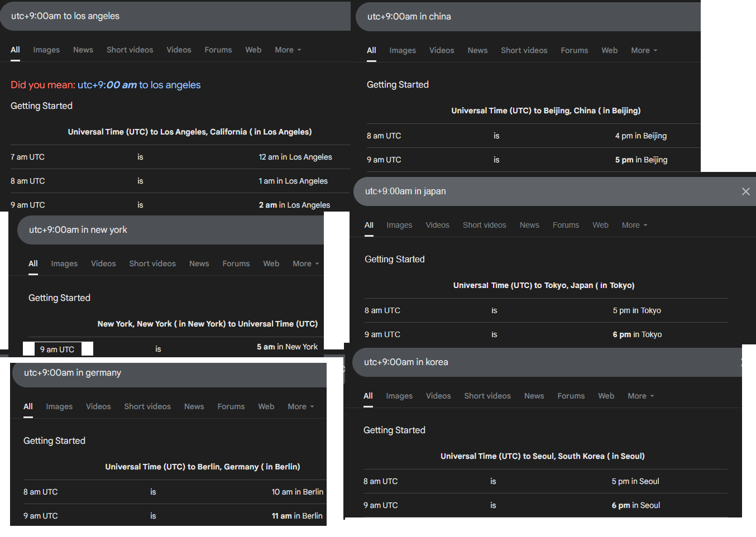Open More dropdown in China search
Screen dimensions: 756x537
point(644,50)
